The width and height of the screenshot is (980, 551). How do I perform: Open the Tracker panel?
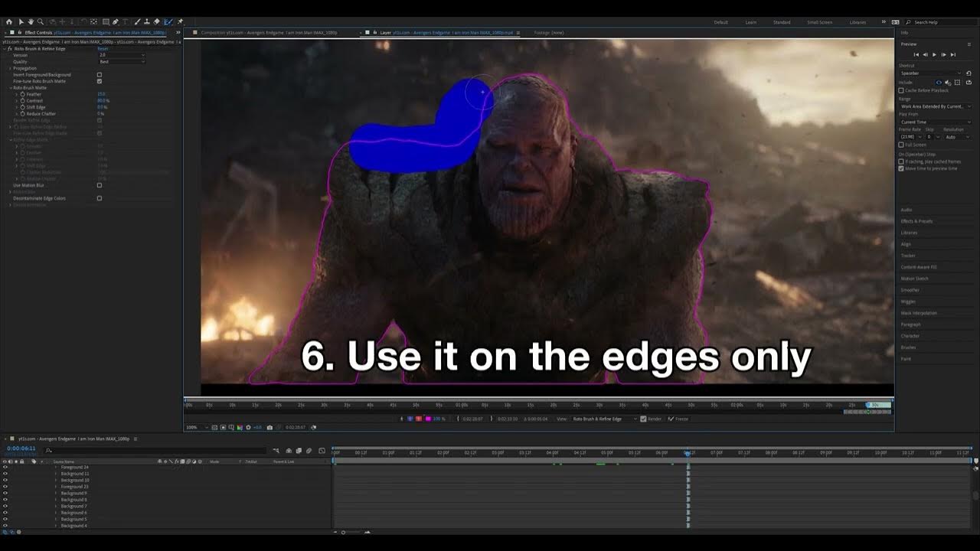click(x=907, y=256)
